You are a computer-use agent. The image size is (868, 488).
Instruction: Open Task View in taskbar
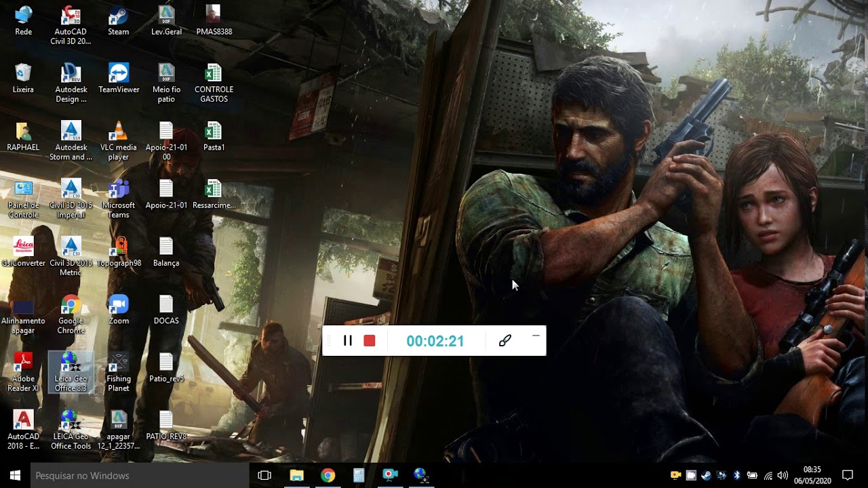(264, 475)
